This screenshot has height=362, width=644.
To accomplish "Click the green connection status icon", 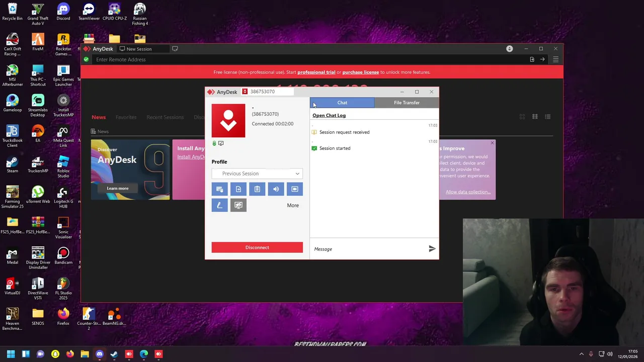I will click(x=86, y=59).
